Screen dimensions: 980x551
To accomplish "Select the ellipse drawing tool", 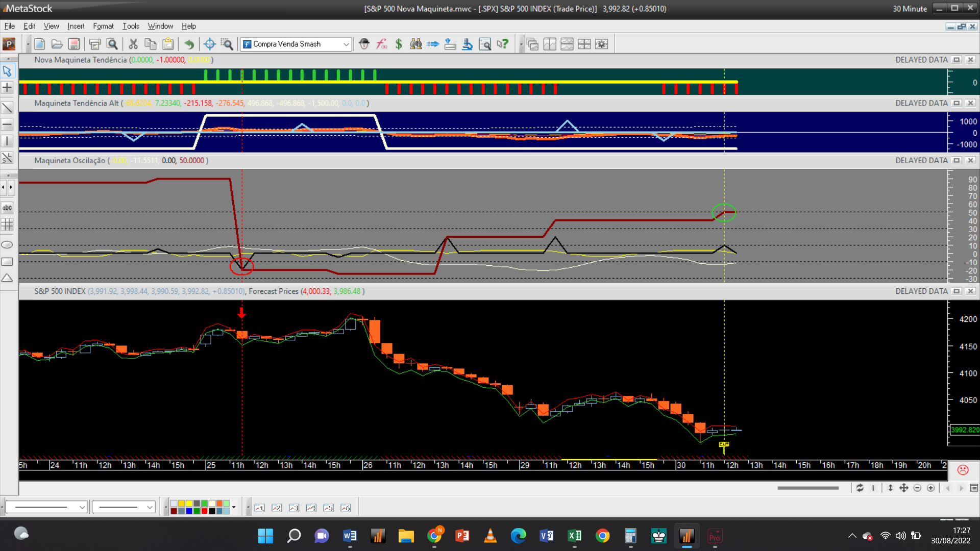I will coord(7,245).
